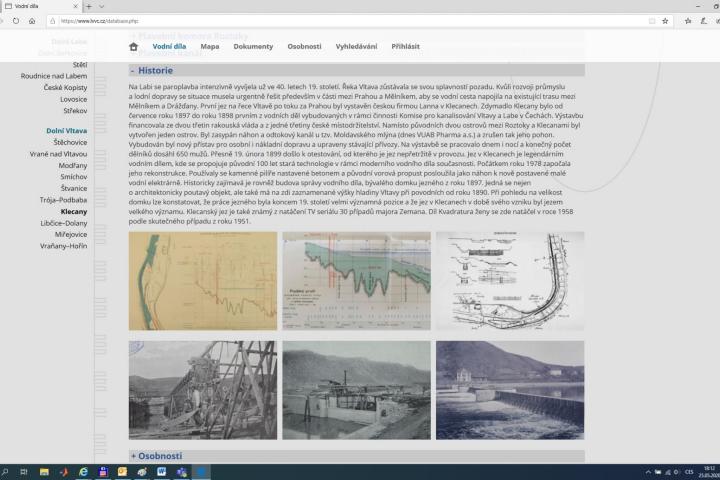Click the Přihlásit login link
The height and width of the screenshot is (480, 720).
coord(406,46)
